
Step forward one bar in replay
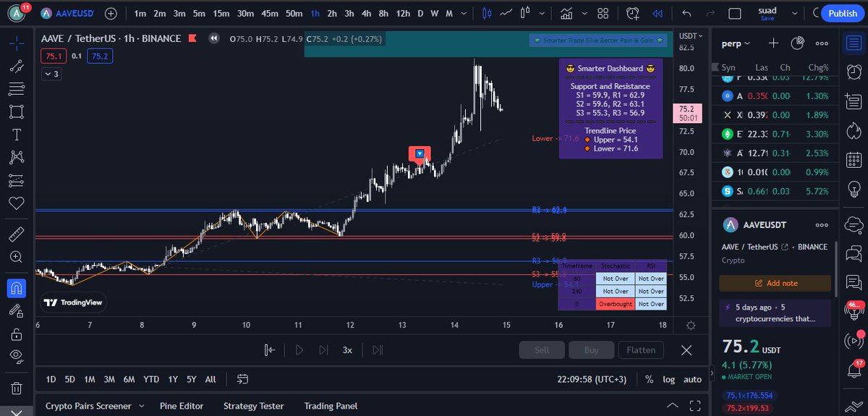point(323,350)
